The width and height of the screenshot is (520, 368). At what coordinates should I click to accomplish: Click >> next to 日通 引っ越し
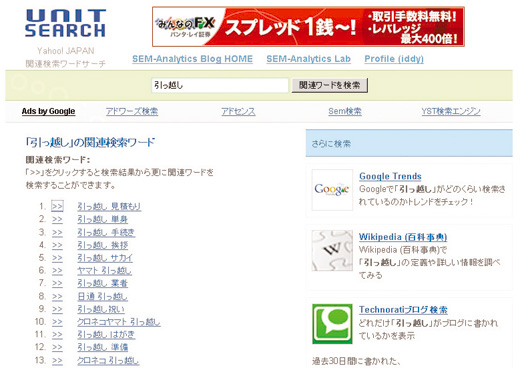click(57, 296)
